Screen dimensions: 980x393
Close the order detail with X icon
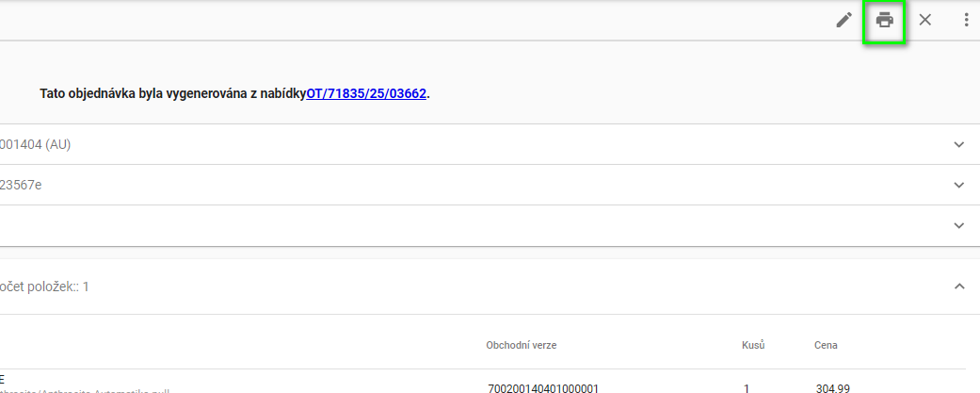(925, 20)
